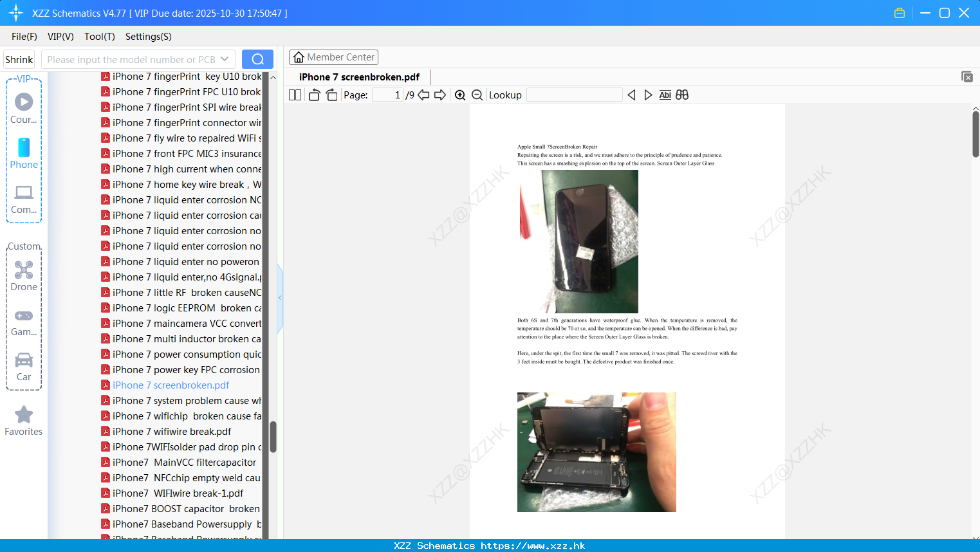Open iPhone 7 liquid enter no poweron
The height and width of the screenshot is (552, 980).
click(181, 262)
